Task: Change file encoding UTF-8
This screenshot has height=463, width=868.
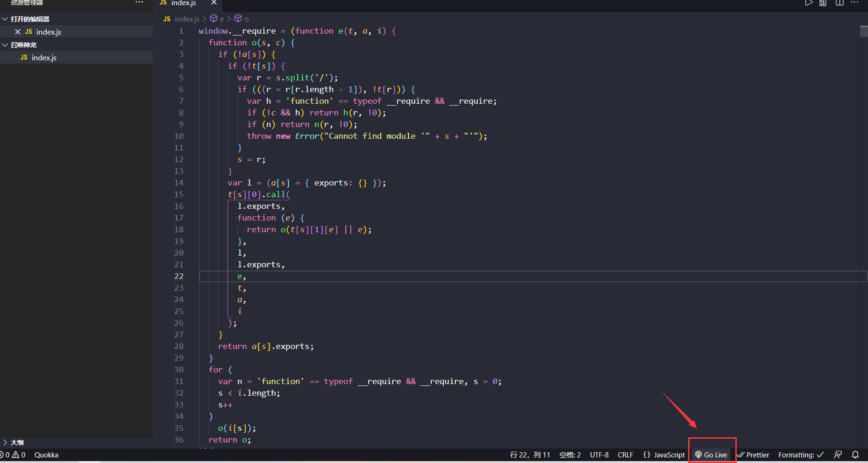Action: point(599,455)
